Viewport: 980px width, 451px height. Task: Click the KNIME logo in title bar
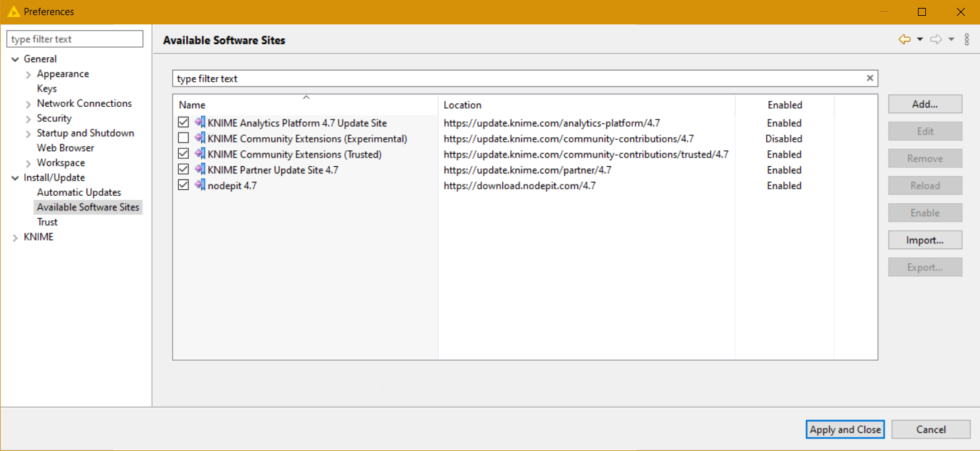pyautogui.click(x=13, y=12)
